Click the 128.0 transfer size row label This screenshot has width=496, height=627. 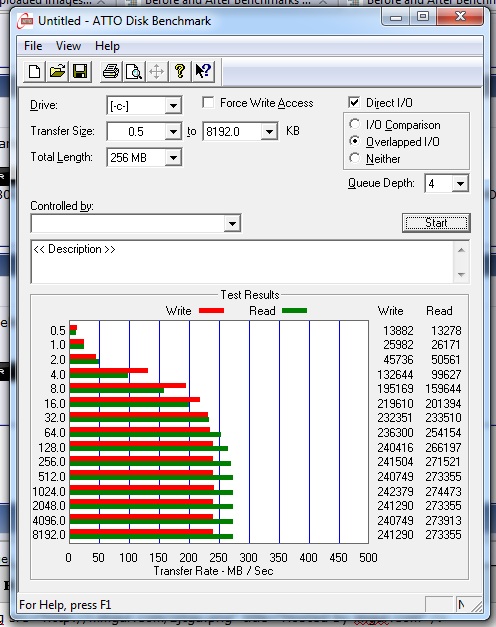click(x=52, y=447)
